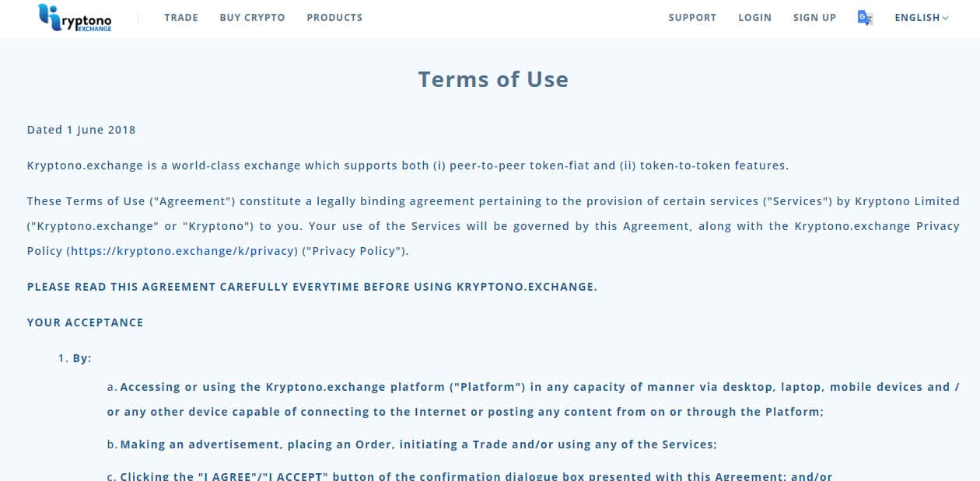This screenshot has width=980, height=481.
Task: Click the "Dated 1 June 2018" text
Action: (x=82, y=130)
